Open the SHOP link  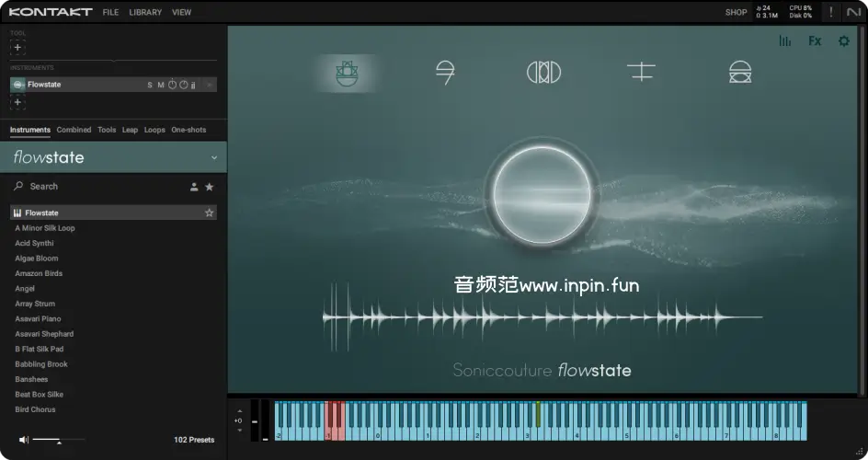[736, 12]
